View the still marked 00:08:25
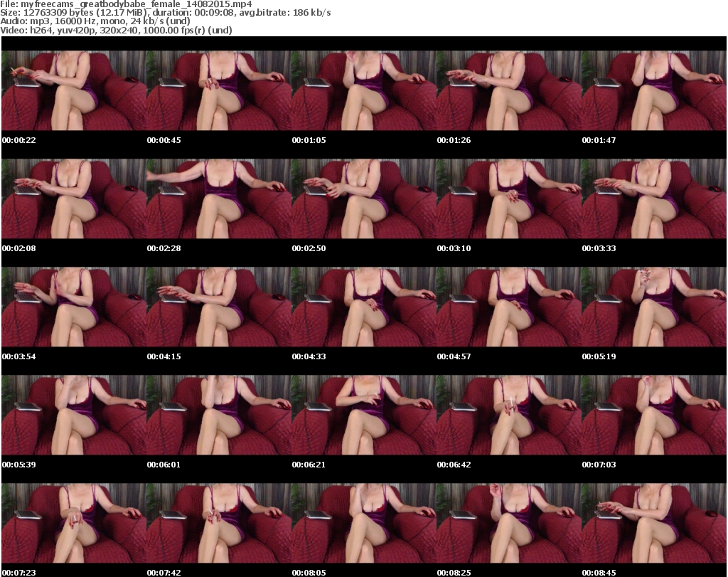Viewport: 728px width, 577px height. [x=509, y=524]
